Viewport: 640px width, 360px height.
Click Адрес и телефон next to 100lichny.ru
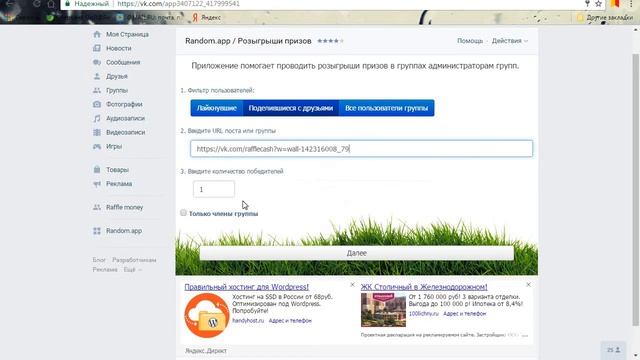(464, 314)
